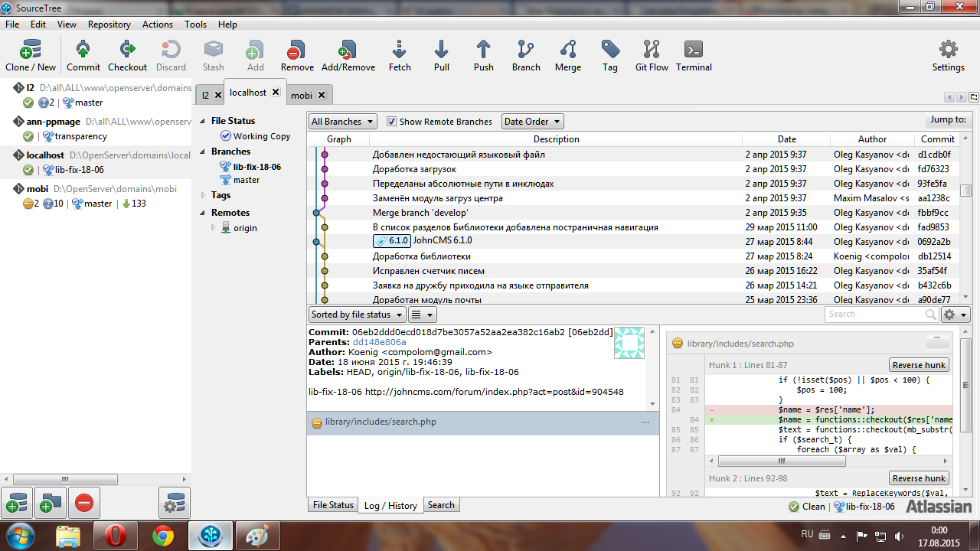
Task: Open the Terminal from toolbar
Action: pos(694,51)
